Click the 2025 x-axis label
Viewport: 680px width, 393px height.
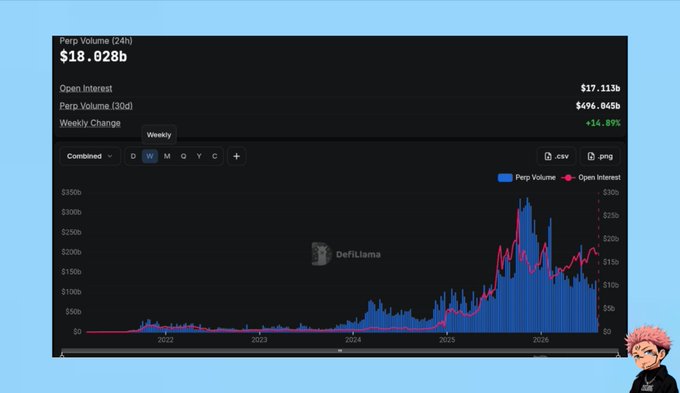click(x=447, y=340)
